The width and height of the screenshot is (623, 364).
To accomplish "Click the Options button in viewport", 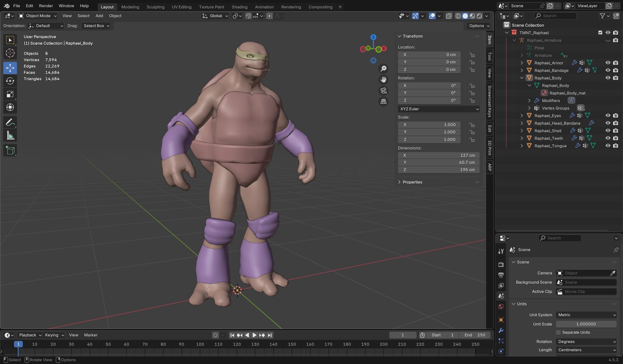I will click(x=479, y=26).
